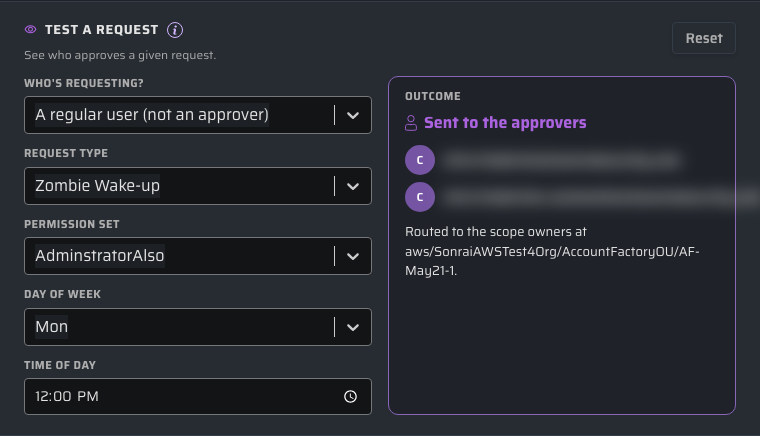The width and height of the screenshot is (760, 436).
Task: Click the first blurred approver name
Action: tap(561, 160)
